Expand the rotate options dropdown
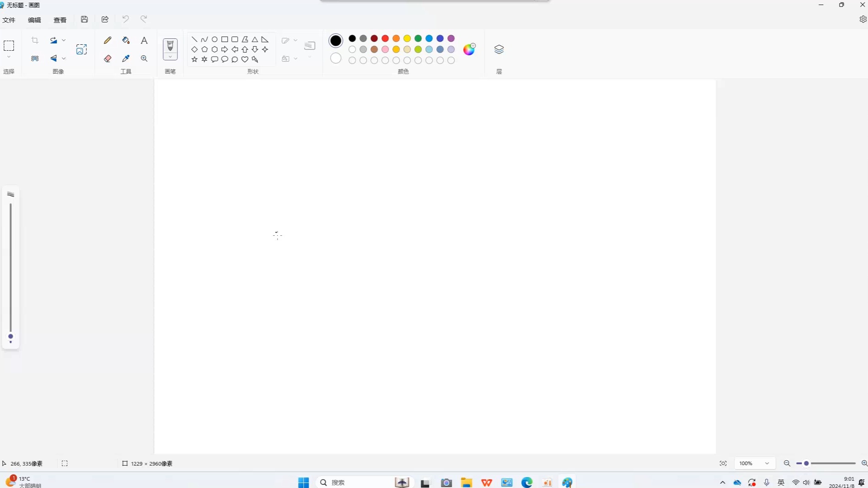The height and width of the screenshot is (488, 868). tap(64, 40)
